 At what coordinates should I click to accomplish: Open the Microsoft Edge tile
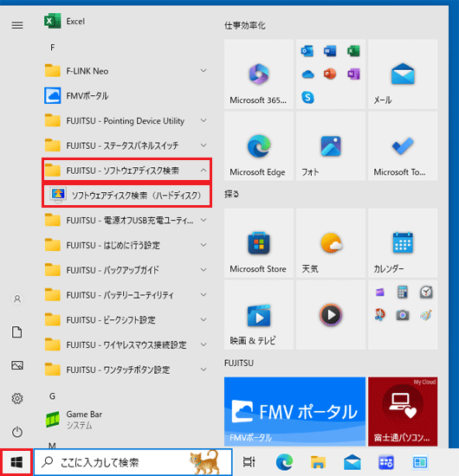pyautogui.click(x=259, y=146)
